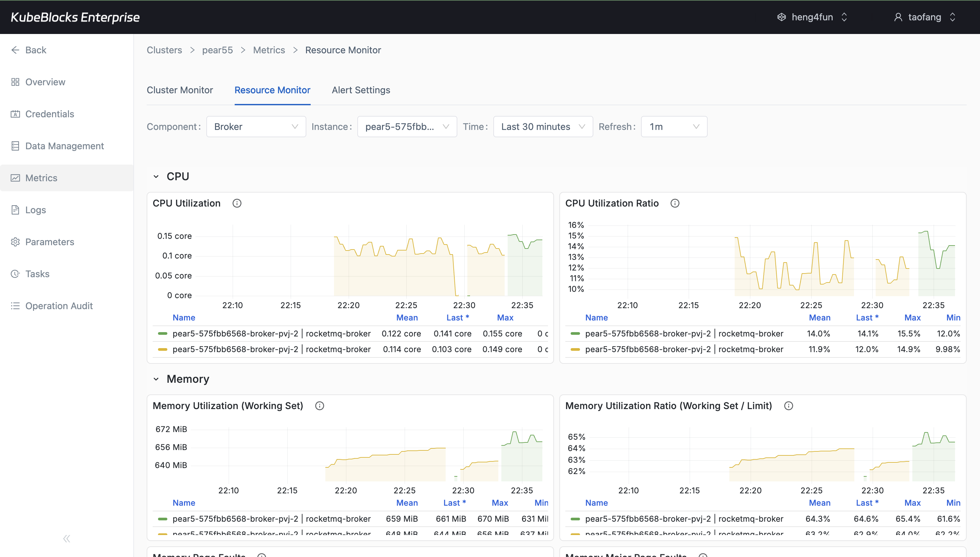Collapse the sidebar with double-chevron control
Viewport: 980px width, 557px height.
(66, 538)
